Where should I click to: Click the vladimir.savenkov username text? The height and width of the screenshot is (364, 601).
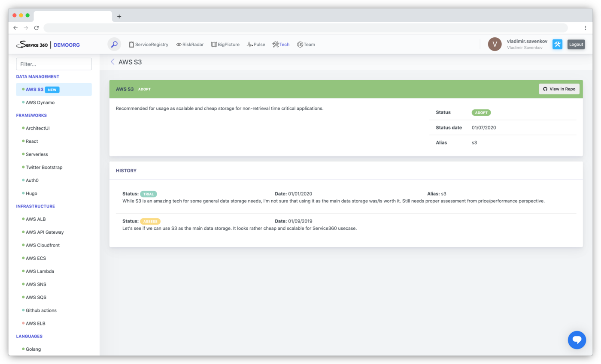527,41
